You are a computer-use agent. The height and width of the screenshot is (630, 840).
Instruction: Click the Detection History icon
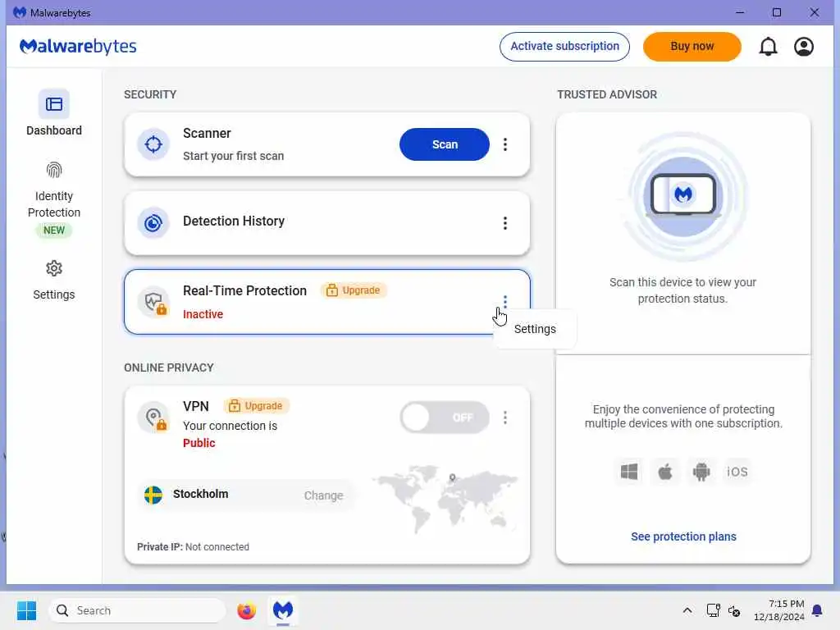(x=153, y=222)
